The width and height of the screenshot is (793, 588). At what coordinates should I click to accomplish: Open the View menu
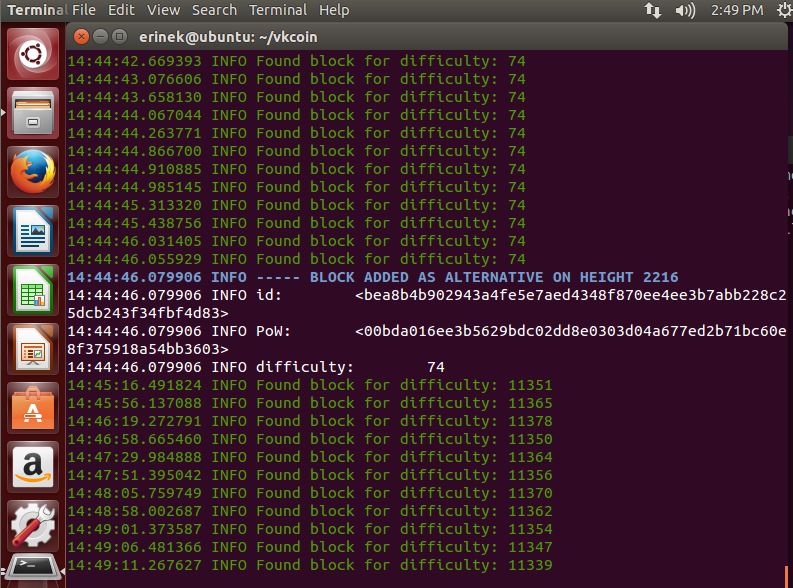point(163,10)
